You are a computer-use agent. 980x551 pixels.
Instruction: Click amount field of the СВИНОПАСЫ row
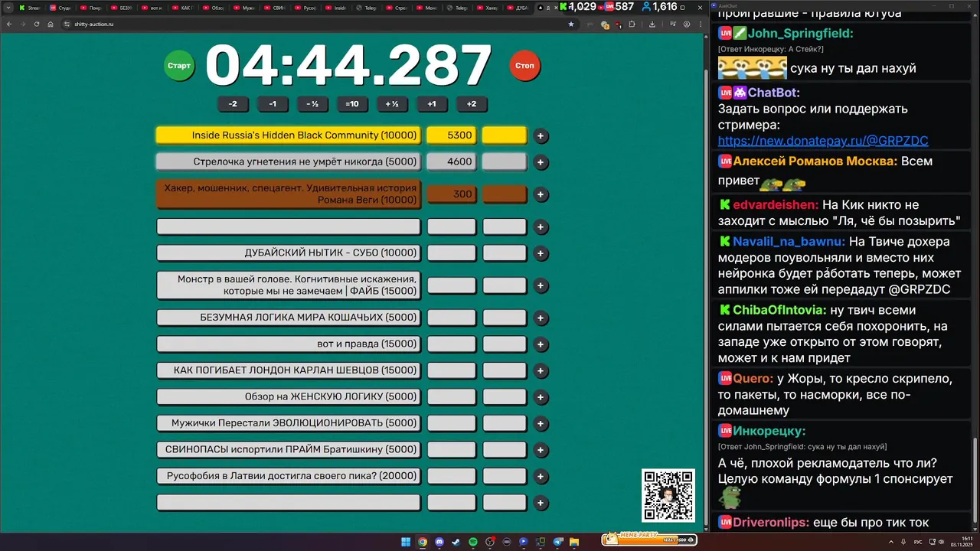coord(451,449)
